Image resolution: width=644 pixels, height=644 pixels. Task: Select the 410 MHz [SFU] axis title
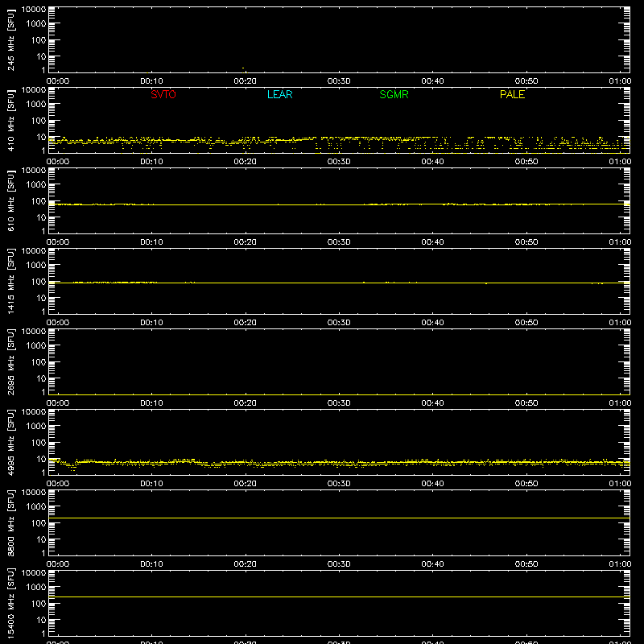click(x=10, y=120)
